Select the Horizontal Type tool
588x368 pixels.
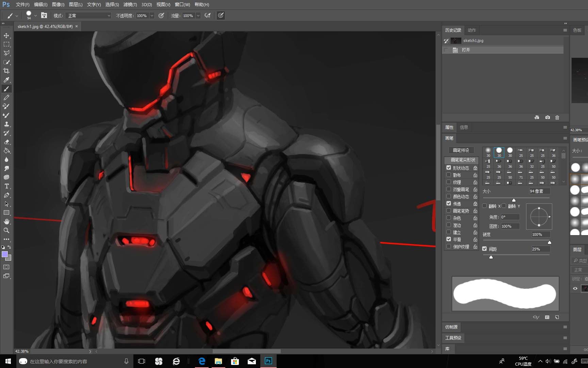point(6,186)
